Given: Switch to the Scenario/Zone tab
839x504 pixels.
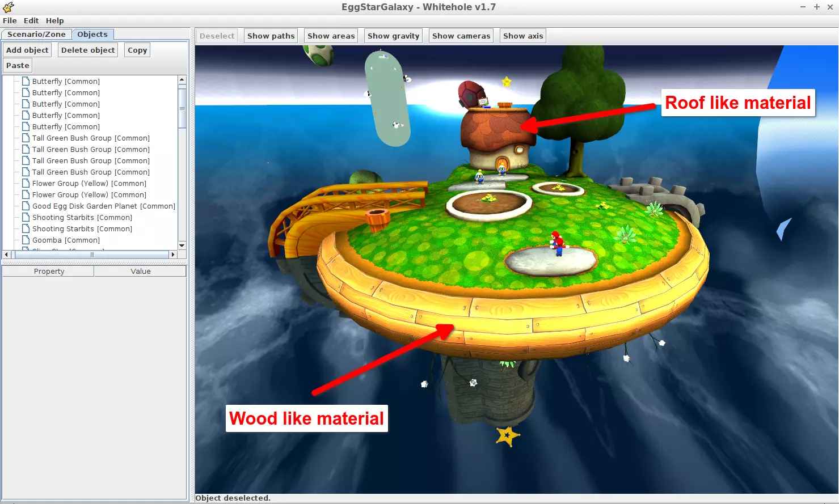Looking at the screenshot, I should [36, 34].
